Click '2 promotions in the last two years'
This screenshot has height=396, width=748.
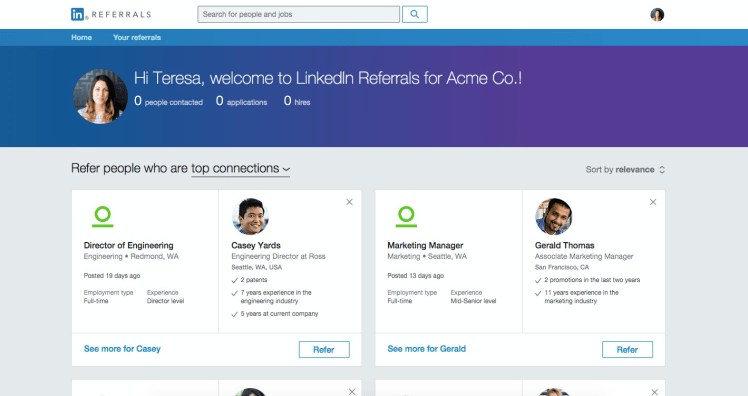click(x=588, y=280)
